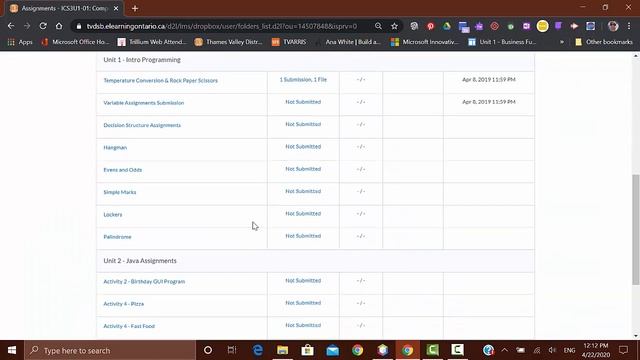
Task: Open Activity 4 - Pizza assignment
Action: 123,304
